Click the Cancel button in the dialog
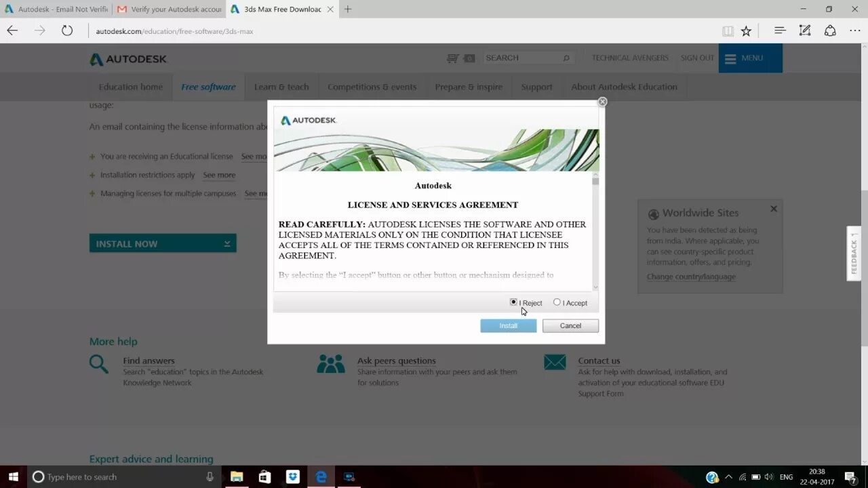 pyautogui.click(x=570, y=326)
